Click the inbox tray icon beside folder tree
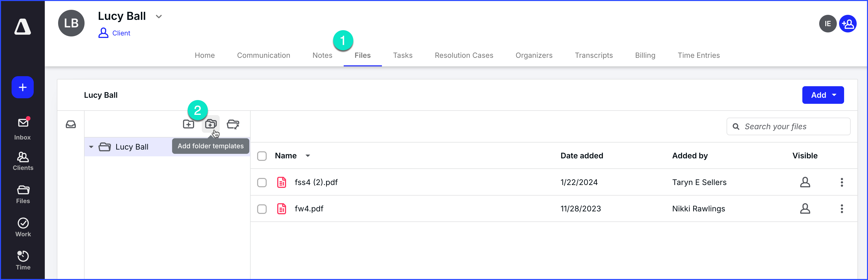The width and height of the screenshot is (868, 280). tap(71, 124)
